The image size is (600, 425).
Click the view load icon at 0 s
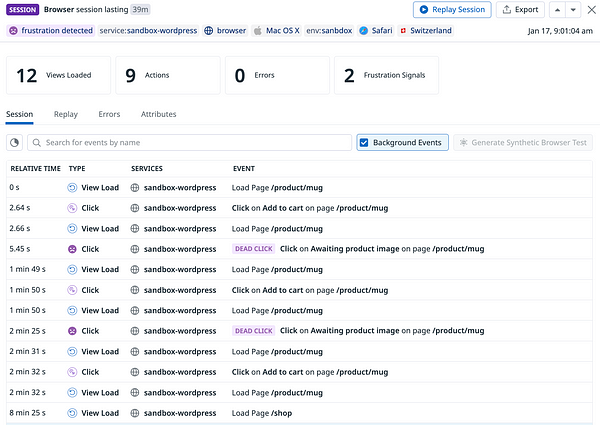[72, 187]
